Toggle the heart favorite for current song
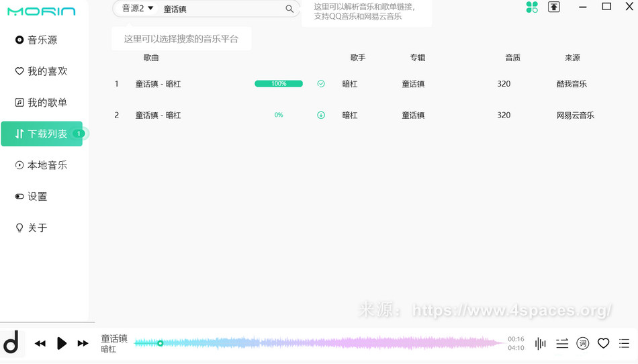Image resolution: width=638 pixels, height=364 pixels. pos(603,344)
